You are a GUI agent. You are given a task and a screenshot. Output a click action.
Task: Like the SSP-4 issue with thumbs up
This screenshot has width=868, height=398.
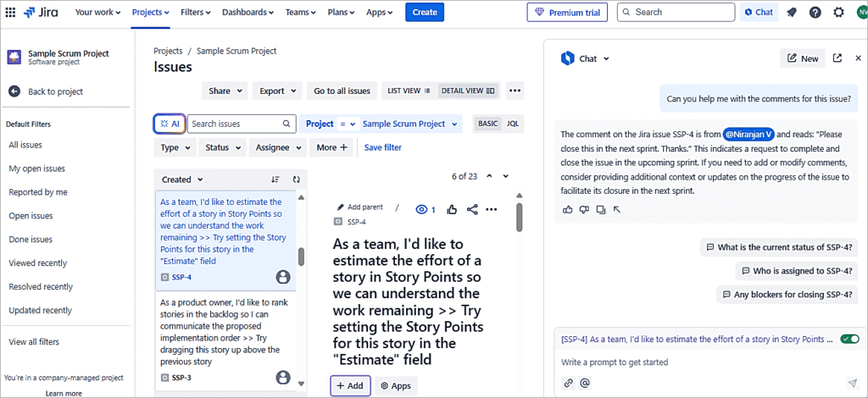(x=452, y=209)
